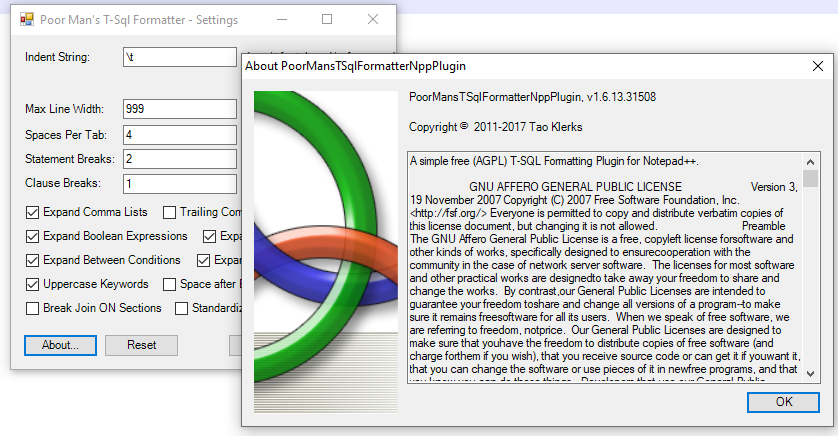838x436 pixels.
Task: Click the Indent String label
Action: [57, 57]
